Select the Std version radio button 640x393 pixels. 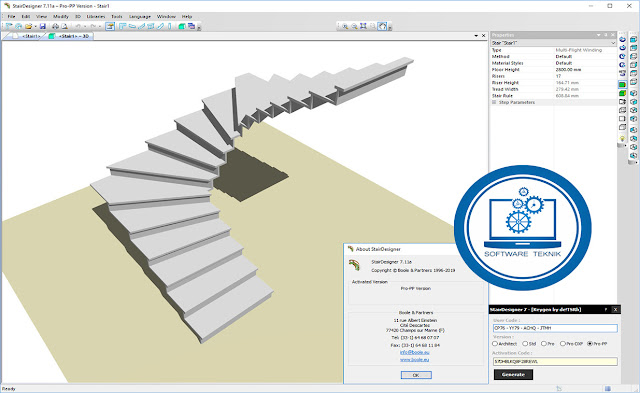[525, 344]
